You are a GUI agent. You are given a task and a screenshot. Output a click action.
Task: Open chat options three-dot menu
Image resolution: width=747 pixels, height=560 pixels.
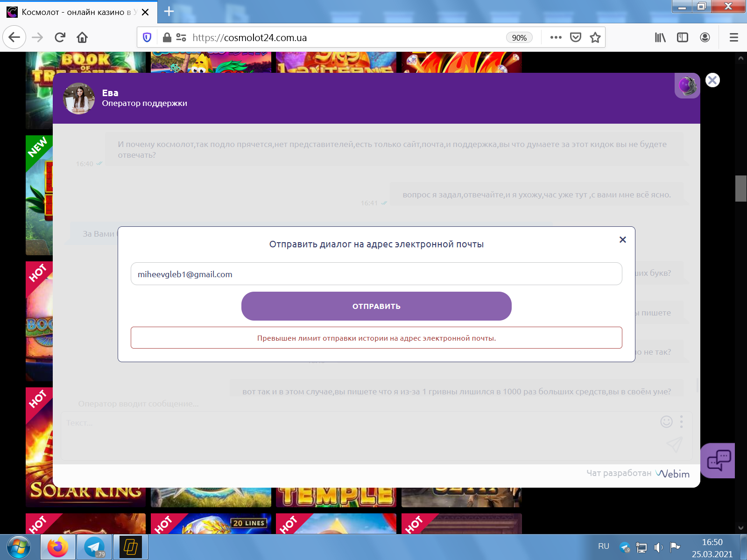682,422
